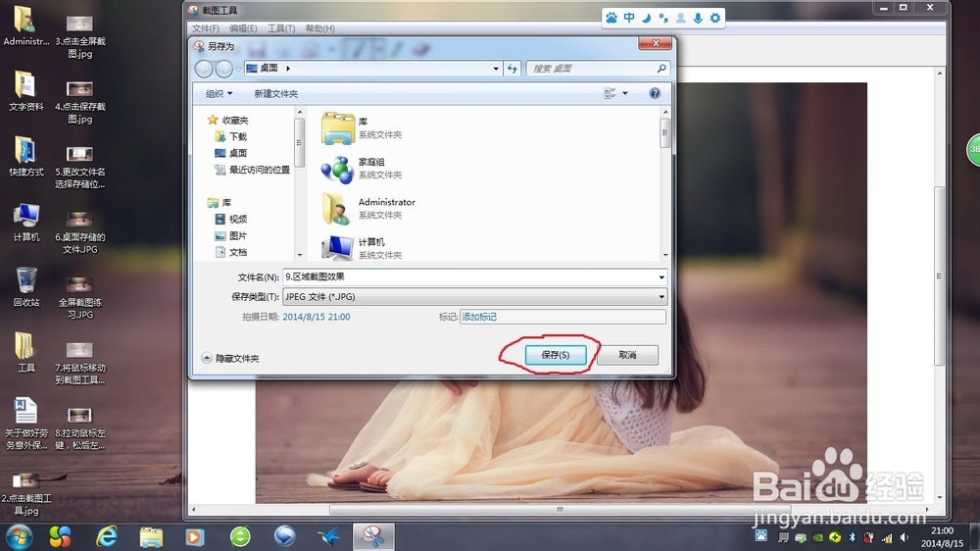This screenshot has width=980, height=551.
Task: Click the 取消 button
Action: coord(627,355)
